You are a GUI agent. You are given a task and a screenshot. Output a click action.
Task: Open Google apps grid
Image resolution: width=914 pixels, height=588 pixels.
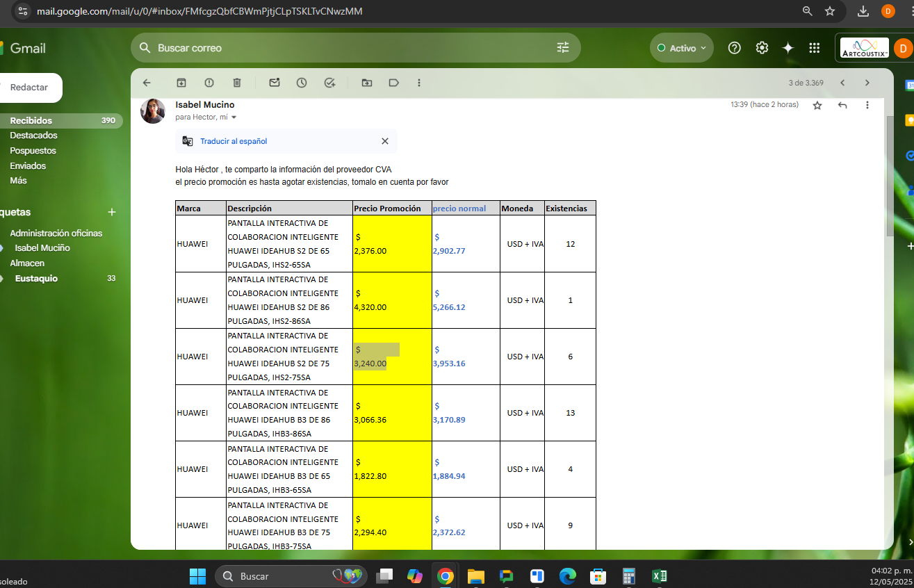(x=815, y=48)
